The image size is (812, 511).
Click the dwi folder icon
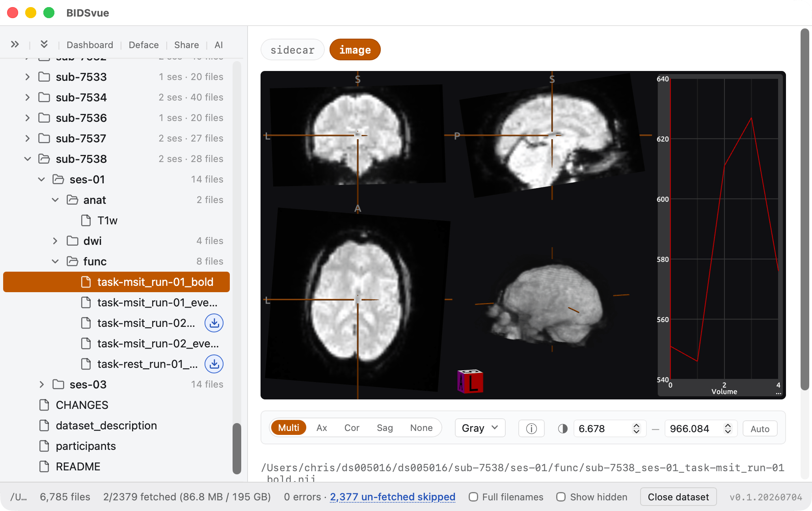pyautogui.click(x=73, y=241)
